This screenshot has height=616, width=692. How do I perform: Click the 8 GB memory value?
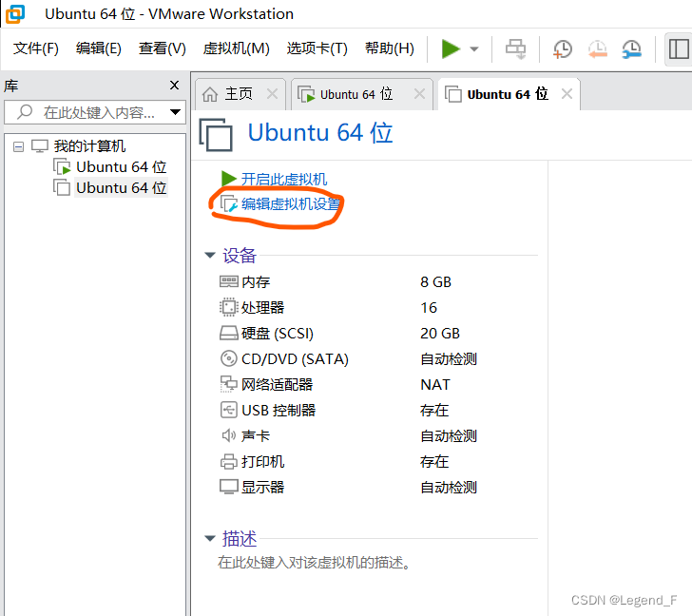(x=435, y=282)
